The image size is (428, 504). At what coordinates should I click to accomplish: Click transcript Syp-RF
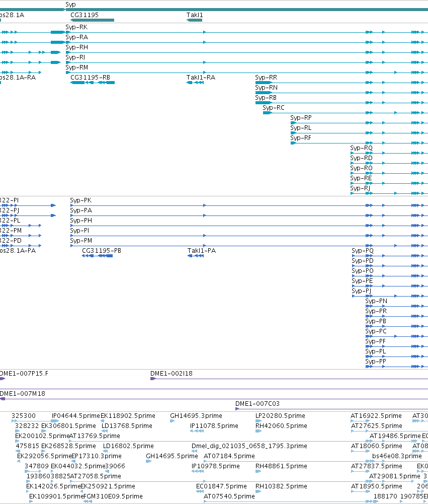click(301, 138)
